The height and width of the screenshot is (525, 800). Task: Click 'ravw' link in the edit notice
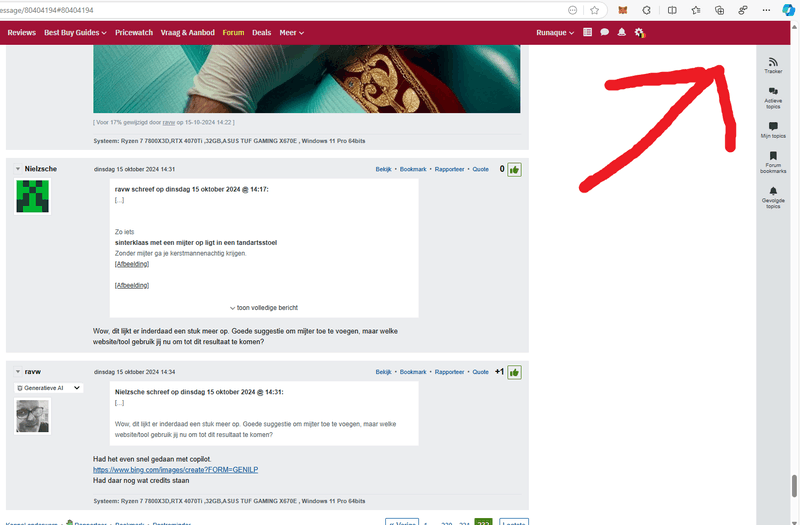point(169,122)
